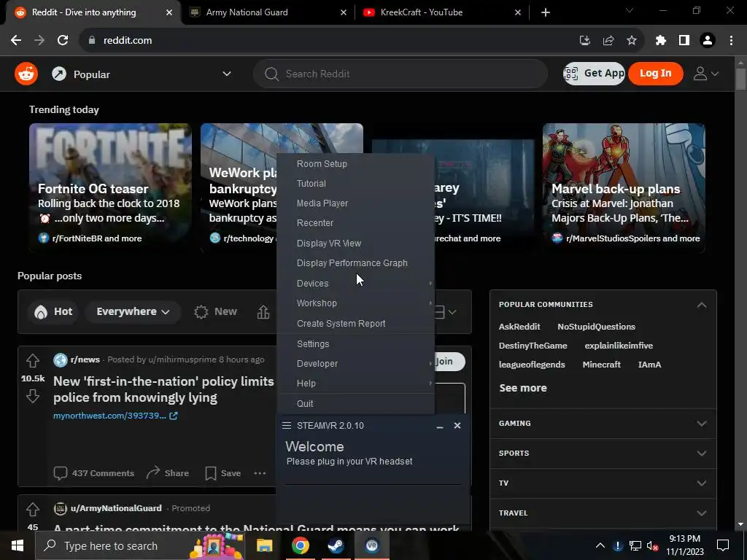Open comments icon for 437 Comments

(60, 472)
